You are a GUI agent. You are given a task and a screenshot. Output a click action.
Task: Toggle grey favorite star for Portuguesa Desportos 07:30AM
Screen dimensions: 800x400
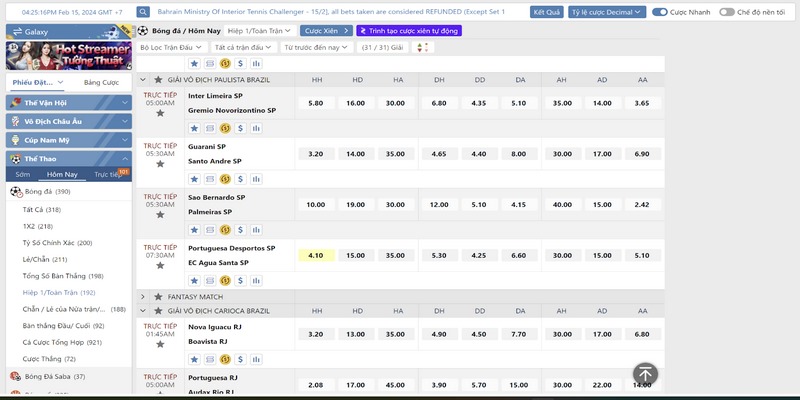pyautogui.click(x=160, y=265)
